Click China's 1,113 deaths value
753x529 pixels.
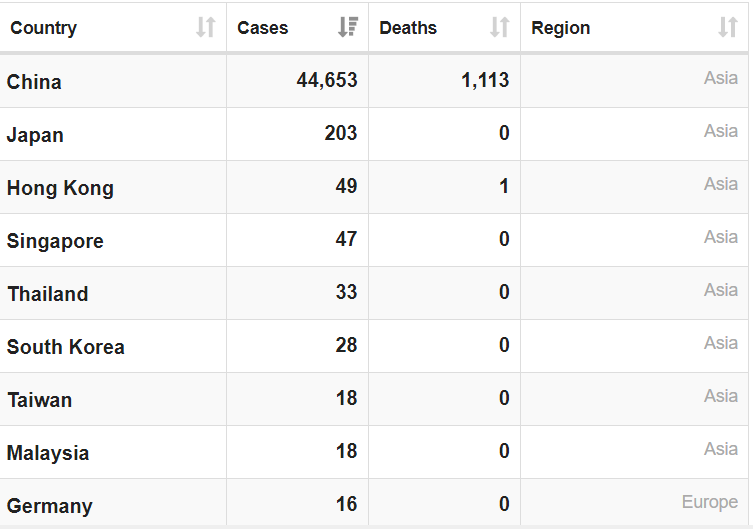coord(485,80)
